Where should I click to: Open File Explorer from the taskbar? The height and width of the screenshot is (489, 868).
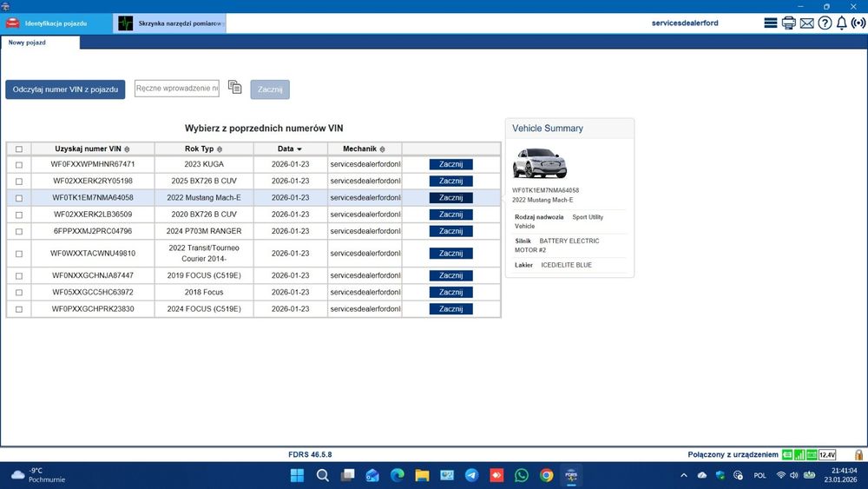pyautogui.click(x=423, y=475)
